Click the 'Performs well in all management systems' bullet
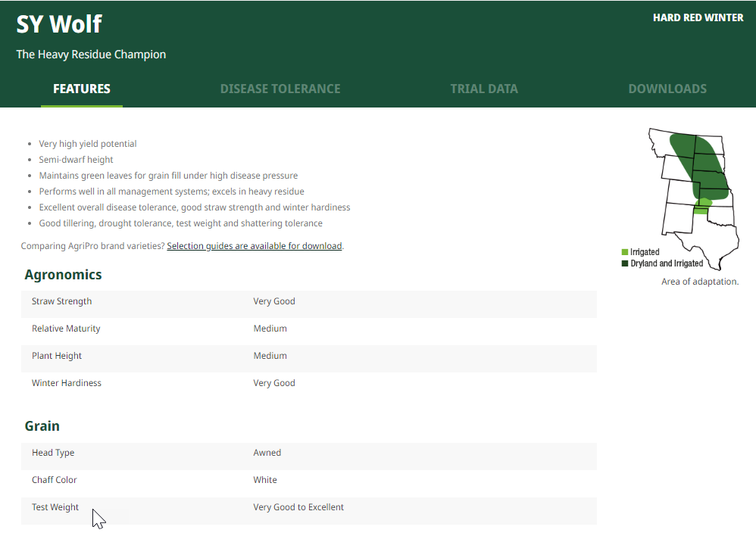Image resolution: width=756 pixels, height=536 pixels. point(172,192)
